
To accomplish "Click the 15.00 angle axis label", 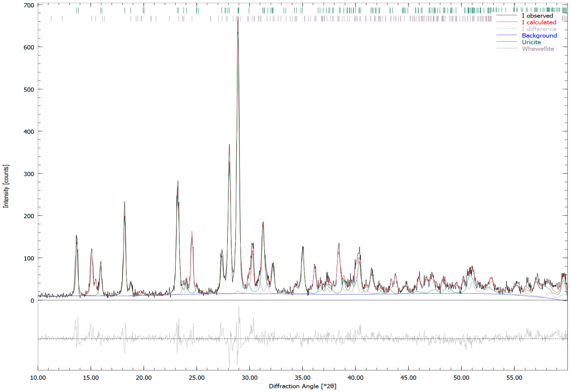I will [x=91, y=378].
